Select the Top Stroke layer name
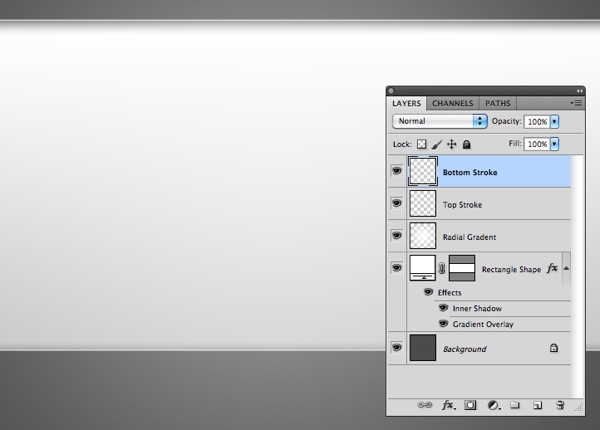Screen dimensions: 600x430 (462, 205)
